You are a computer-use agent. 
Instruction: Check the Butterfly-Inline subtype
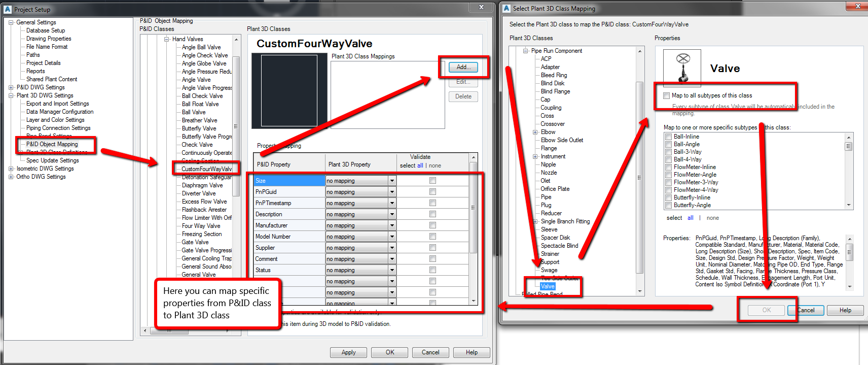[x=668, y=197]
